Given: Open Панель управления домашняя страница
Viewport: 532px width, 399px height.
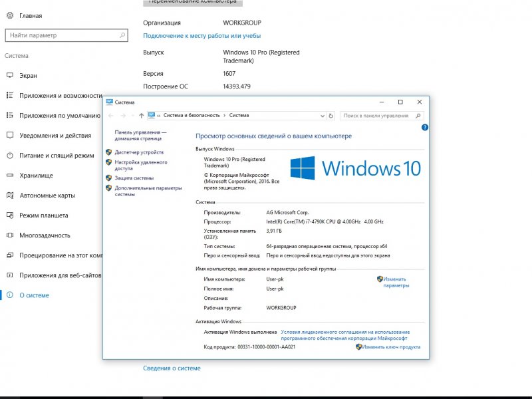Looking at the screenshot, I should click(x=140, y=136).
